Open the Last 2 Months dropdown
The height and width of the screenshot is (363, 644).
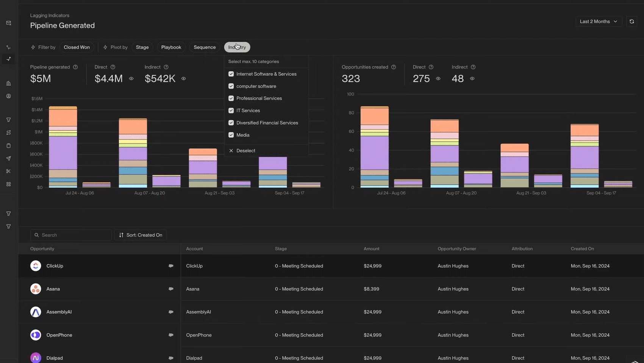tap(599, 22)
